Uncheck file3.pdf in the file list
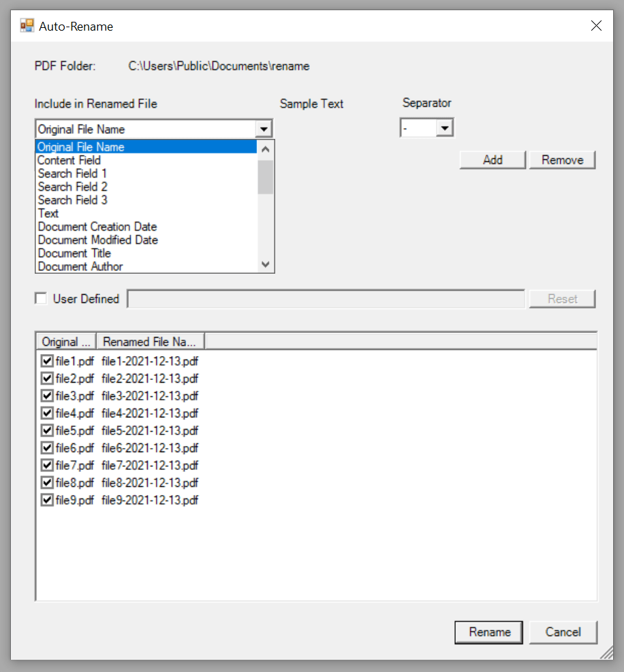The height and width of the screenshot is (672, 624). [46, 396]
